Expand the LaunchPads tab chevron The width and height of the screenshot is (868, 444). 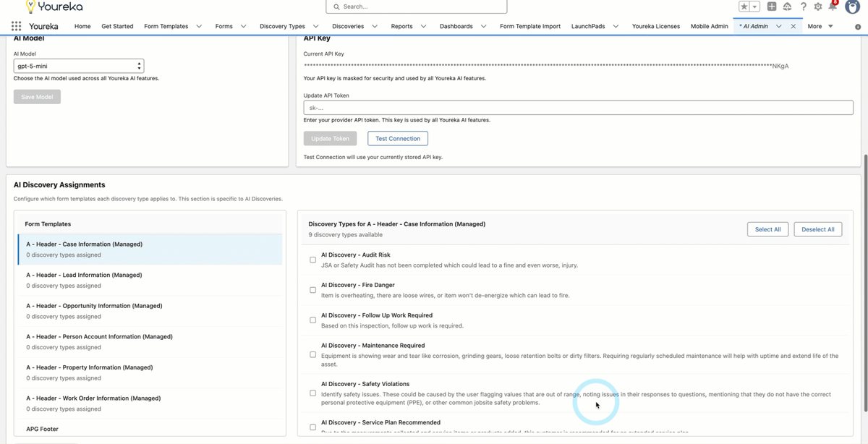point(616,26)
